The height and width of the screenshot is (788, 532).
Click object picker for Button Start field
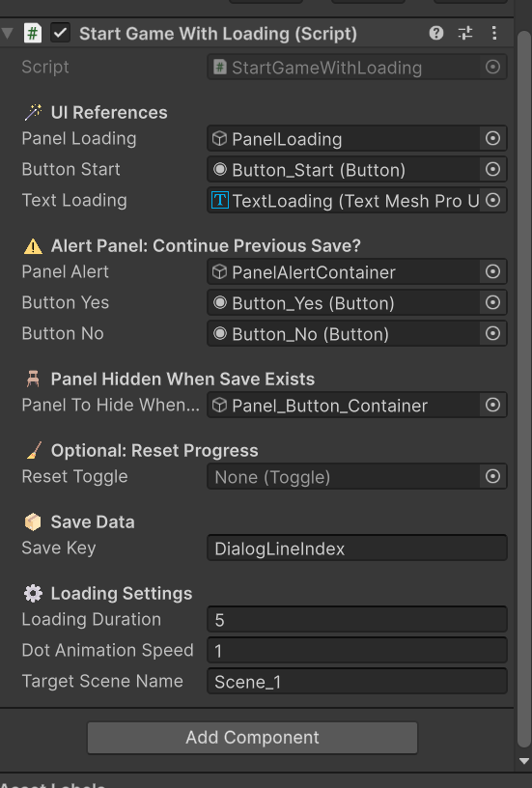click(x=492, y=169)
